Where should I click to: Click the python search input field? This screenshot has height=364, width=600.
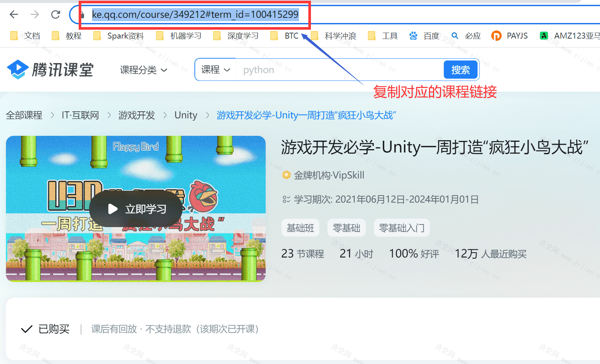(x=340, y=69)
